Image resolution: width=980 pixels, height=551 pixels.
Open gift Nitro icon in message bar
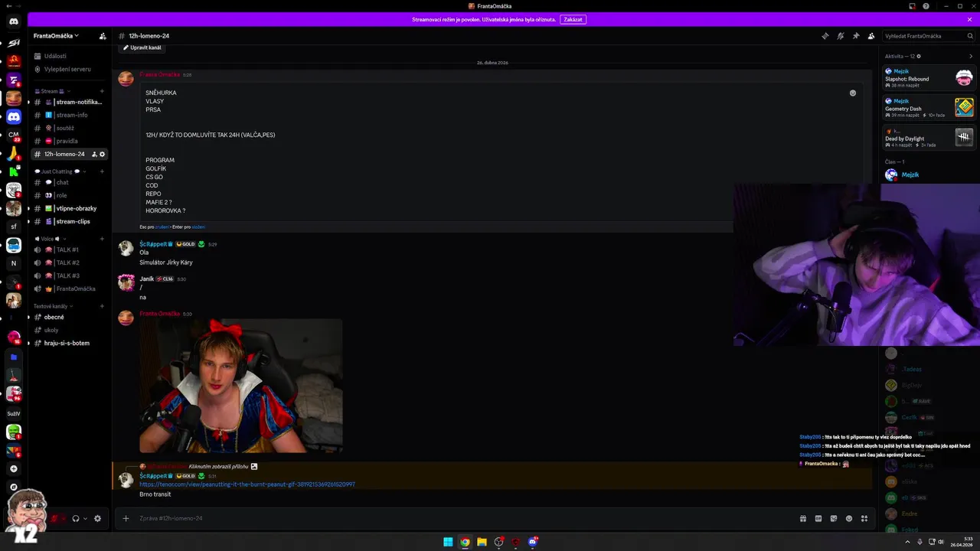[x=802, y=518]
